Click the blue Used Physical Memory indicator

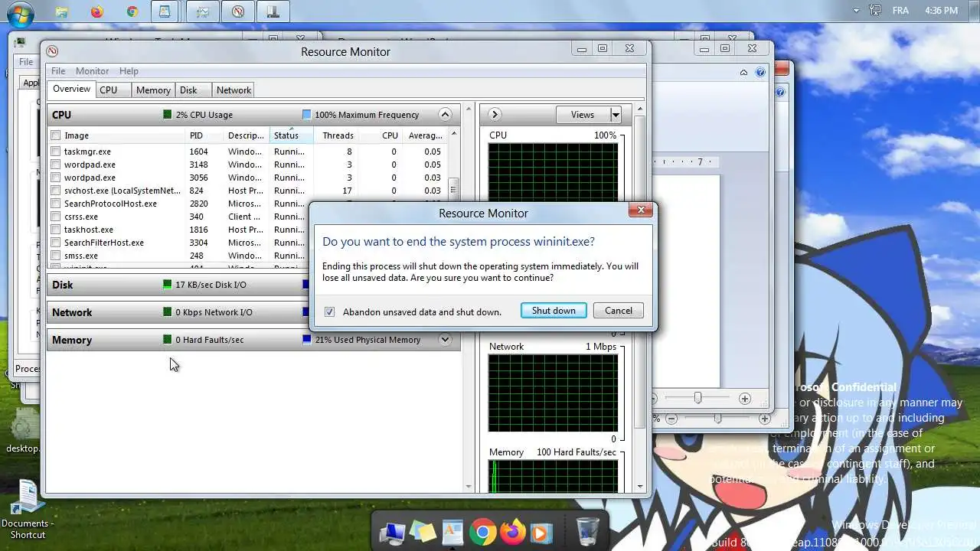point(306,340)
